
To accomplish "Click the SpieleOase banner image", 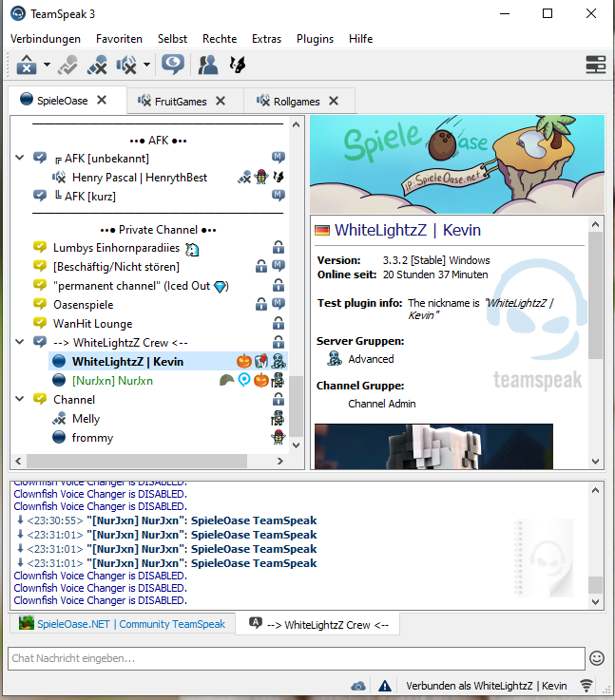I will [457, 163].
